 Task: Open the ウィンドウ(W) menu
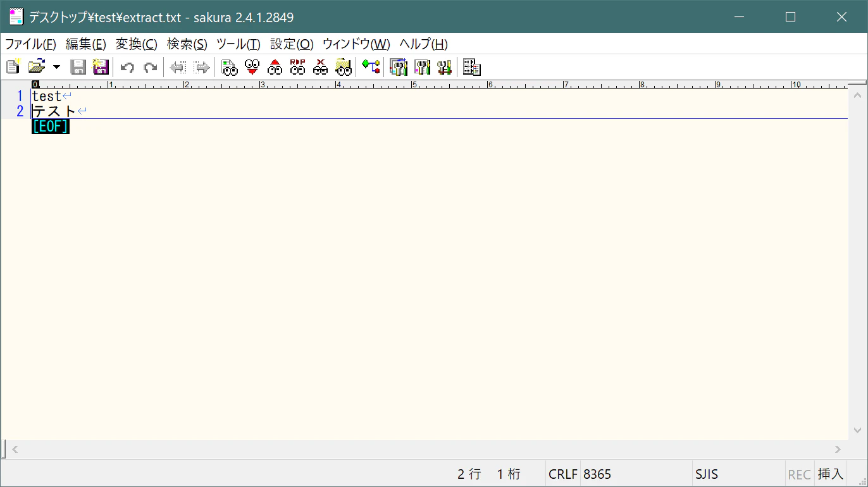coord(356,44)
